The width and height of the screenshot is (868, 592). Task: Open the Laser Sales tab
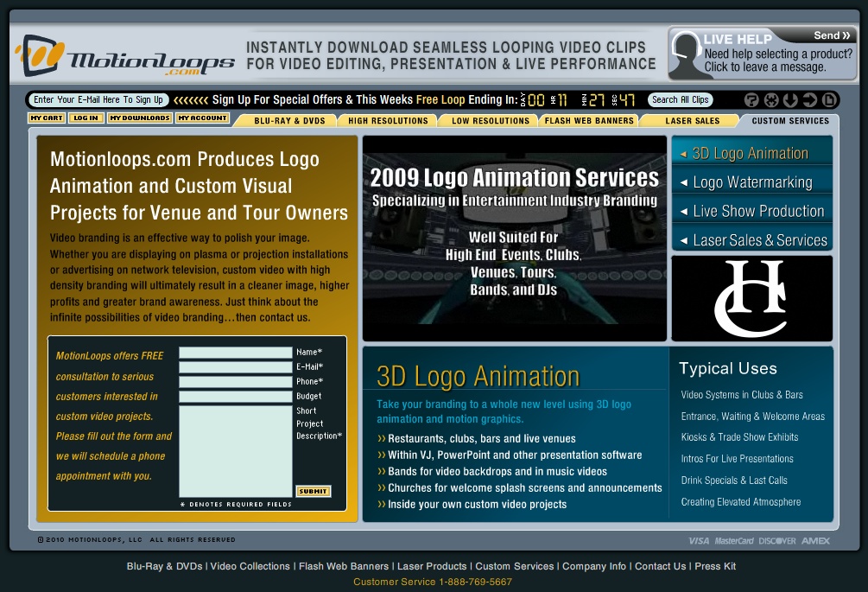click(693, 121)
